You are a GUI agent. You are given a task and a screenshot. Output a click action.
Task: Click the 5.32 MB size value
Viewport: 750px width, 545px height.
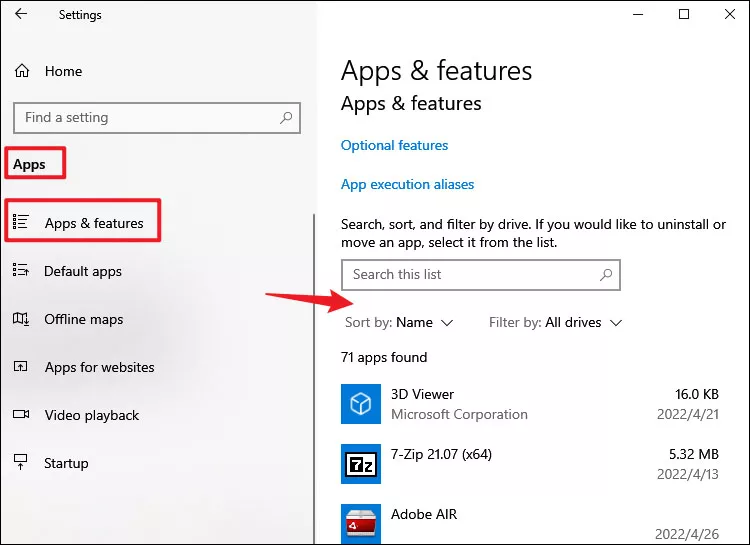(x=694, y=454)
